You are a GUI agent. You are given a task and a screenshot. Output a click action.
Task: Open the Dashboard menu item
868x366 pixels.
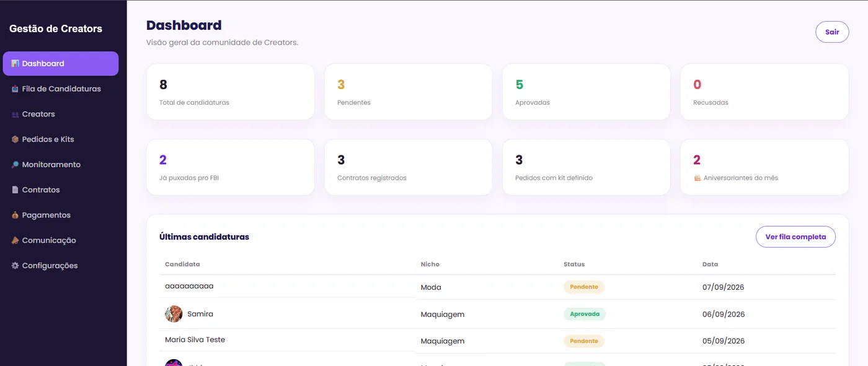point(61,64)
